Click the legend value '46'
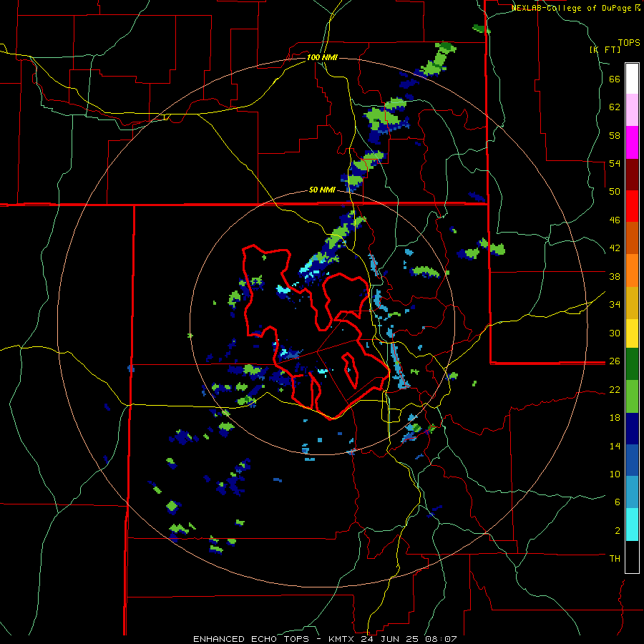Viewport: 644px width, 644px height. click(615, 220)
